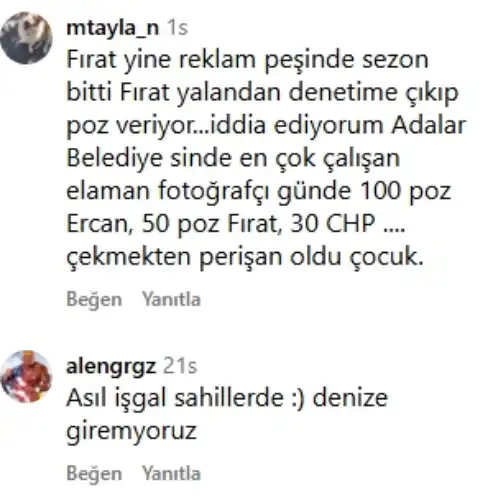Click the word 'Adalar' in mtayla_n's comment
The height and width of the screenshot is (500, 488).
[x=428, y=125]
